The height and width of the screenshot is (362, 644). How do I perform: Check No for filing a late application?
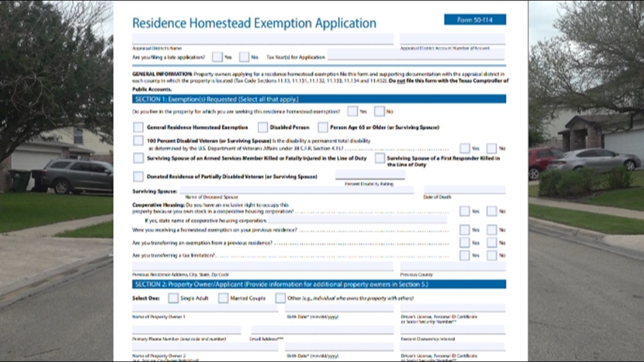coord(244,57)
